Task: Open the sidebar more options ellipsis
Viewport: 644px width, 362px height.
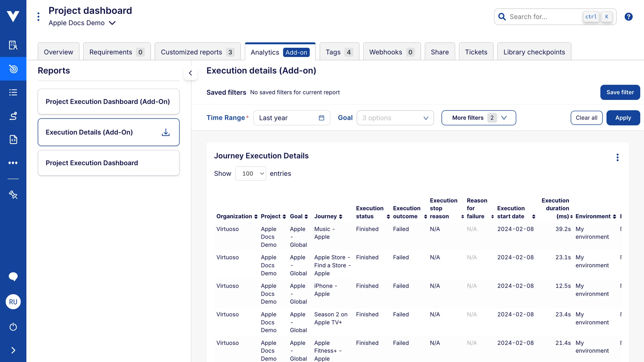Action: (x=13, y=163)
